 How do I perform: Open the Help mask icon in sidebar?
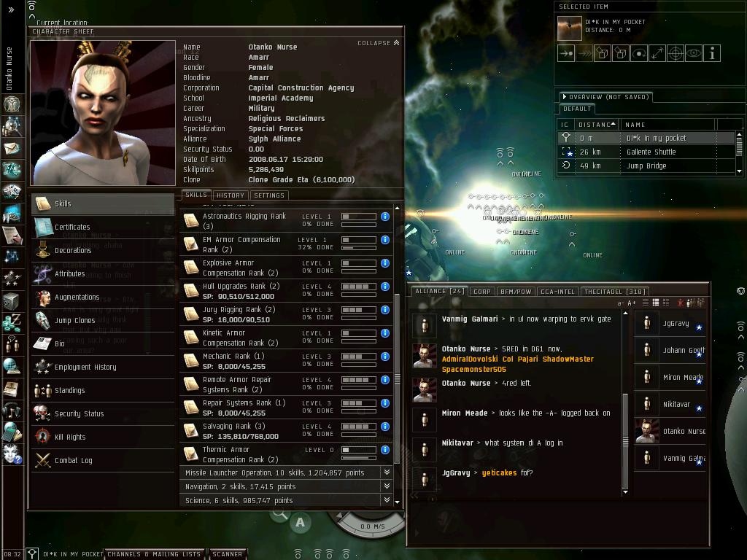coord(12,454)
